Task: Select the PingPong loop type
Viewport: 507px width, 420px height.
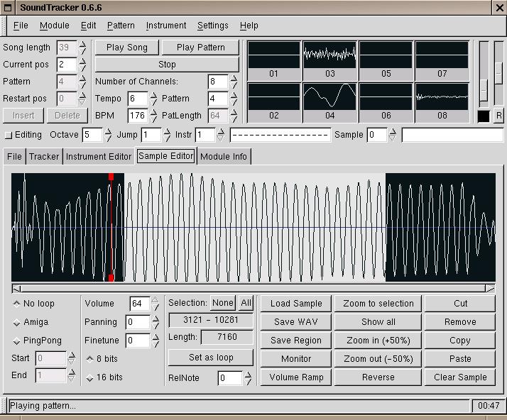Action: pos(37,341)
